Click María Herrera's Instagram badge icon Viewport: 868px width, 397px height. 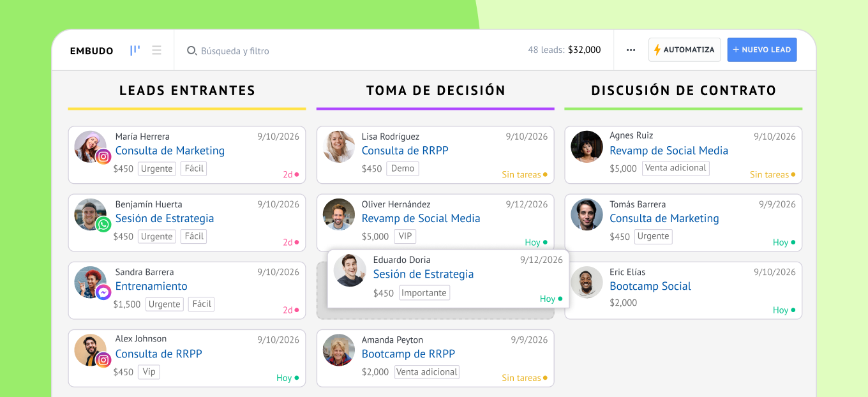click(x=103, y=156)
